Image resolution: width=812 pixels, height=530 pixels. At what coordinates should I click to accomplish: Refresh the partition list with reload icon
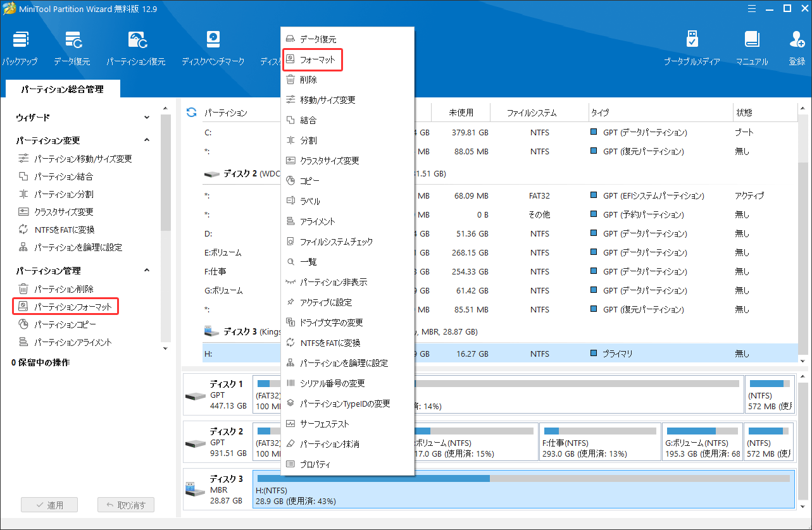point(191,113)
